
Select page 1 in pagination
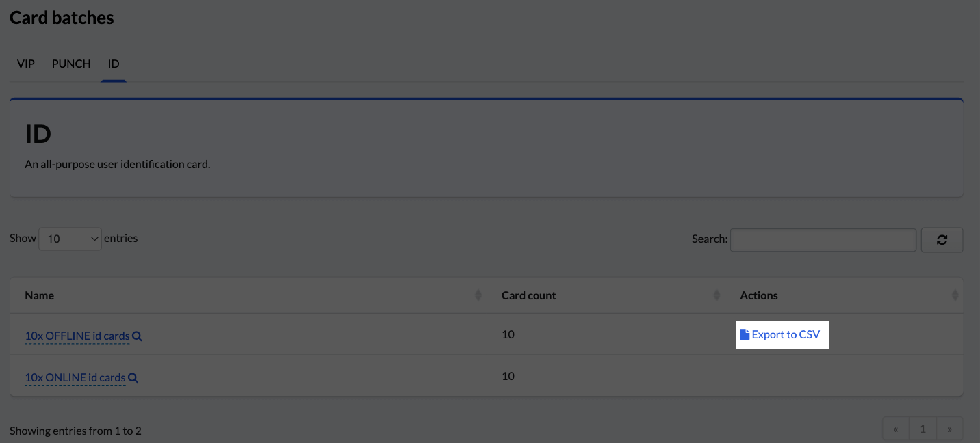point(922,429)
